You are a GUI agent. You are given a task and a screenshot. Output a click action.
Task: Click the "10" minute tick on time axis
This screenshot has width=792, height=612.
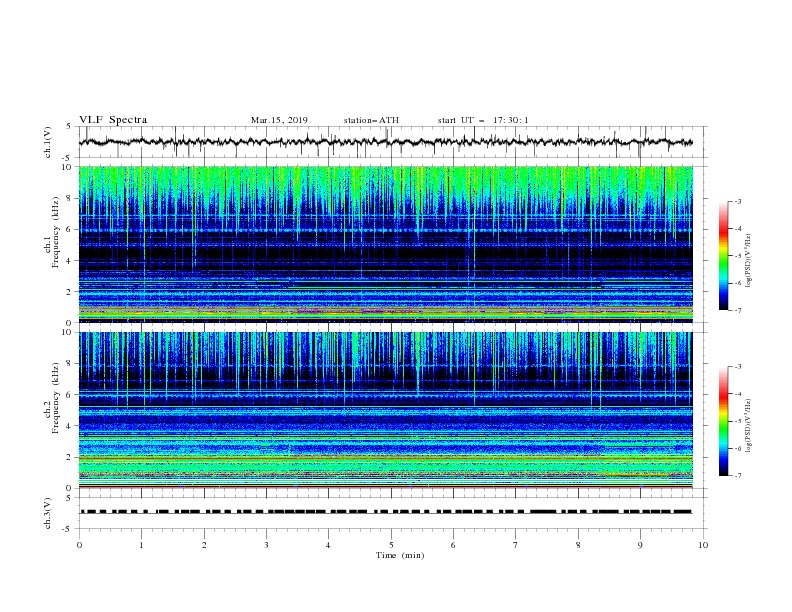coord(703,545)
